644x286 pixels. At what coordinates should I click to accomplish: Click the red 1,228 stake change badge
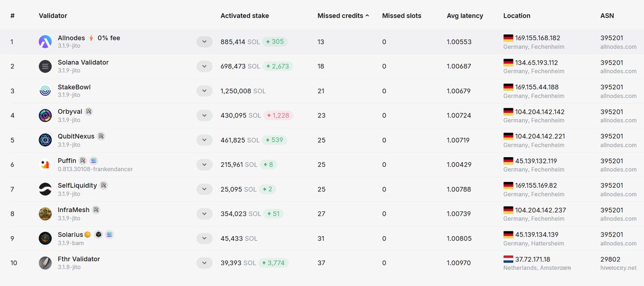pyautogui.click(x=278, y=116)
